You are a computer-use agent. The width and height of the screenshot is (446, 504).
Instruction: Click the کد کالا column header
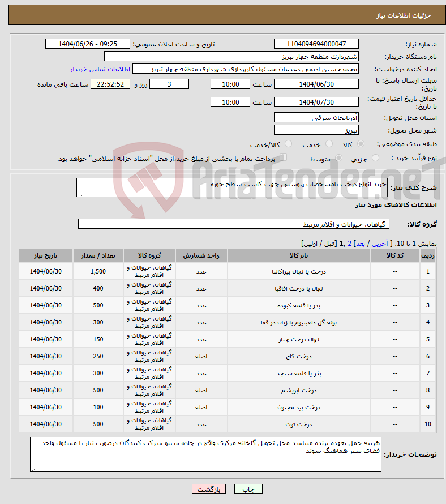(x=395, y=255)
